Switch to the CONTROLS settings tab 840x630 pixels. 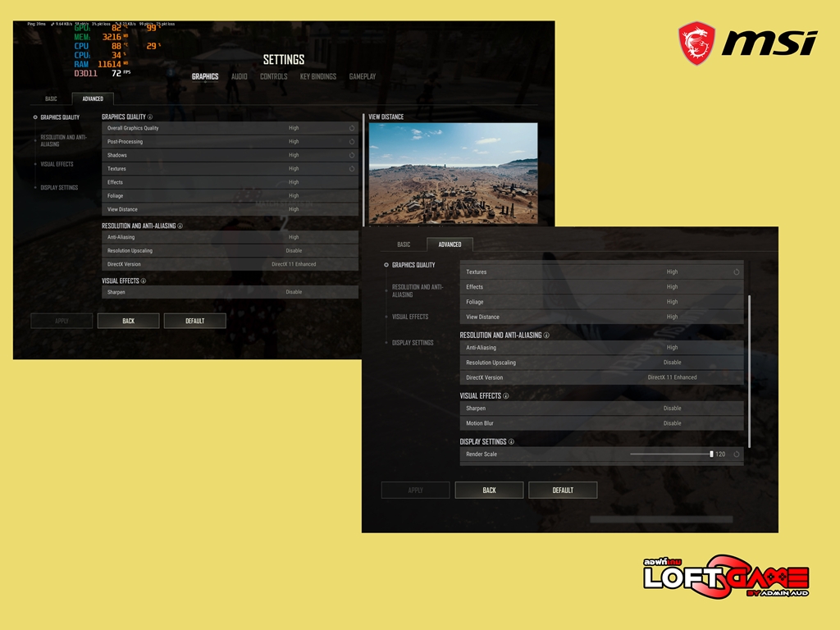click(x=274, y=76)
